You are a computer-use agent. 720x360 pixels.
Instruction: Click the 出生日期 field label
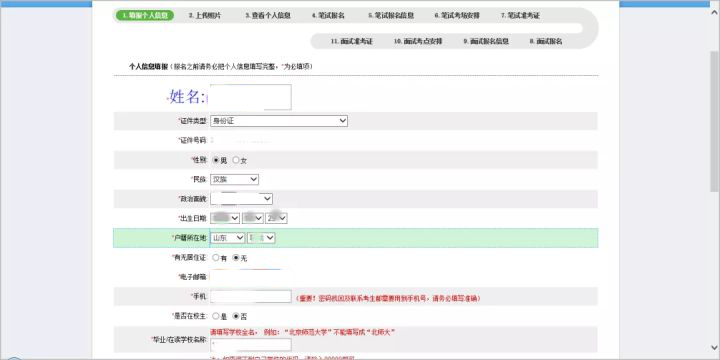point(193,218)
